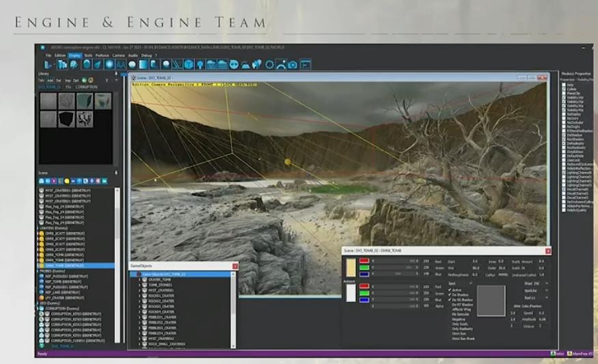Click the paper-plane cone toolbar icon
The image size is (598, 364).
(98, 65)
